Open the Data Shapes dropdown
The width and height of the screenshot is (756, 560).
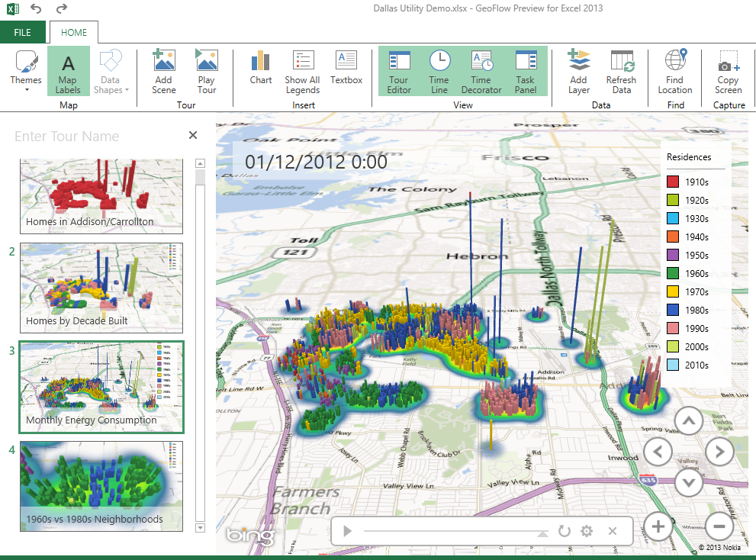[111, 71]
